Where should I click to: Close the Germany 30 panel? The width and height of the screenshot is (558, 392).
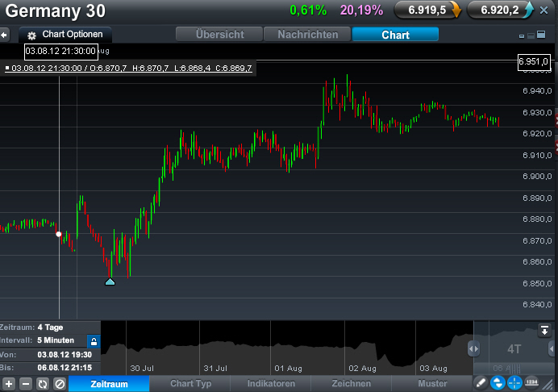pyautogui.click(x=543, y=10)
